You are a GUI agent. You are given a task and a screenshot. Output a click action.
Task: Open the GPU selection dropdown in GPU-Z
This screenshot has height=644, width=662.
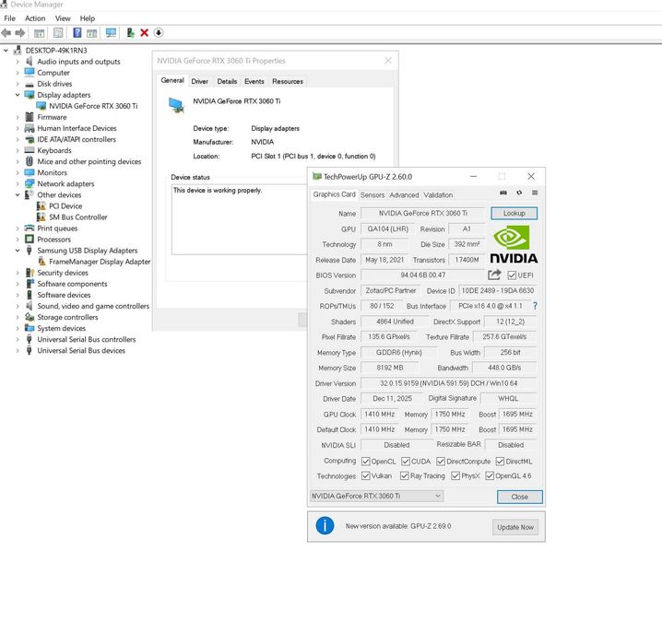376,496
